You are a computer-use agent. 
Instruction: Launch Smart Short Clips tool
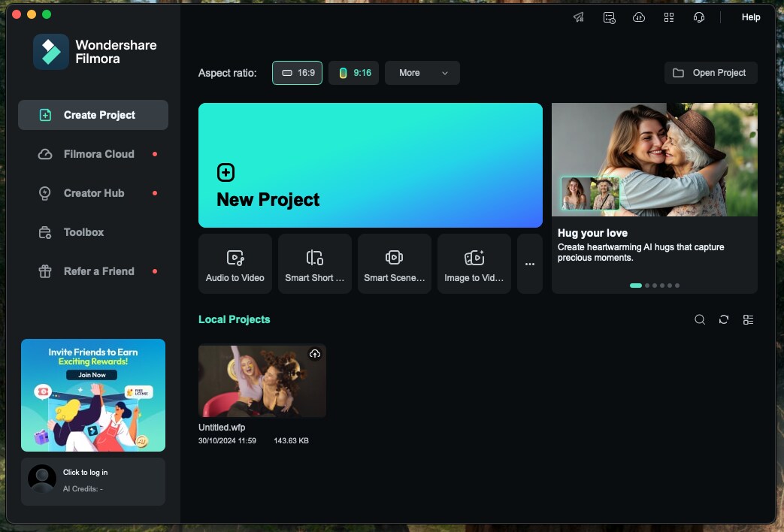tap(315, 264)
